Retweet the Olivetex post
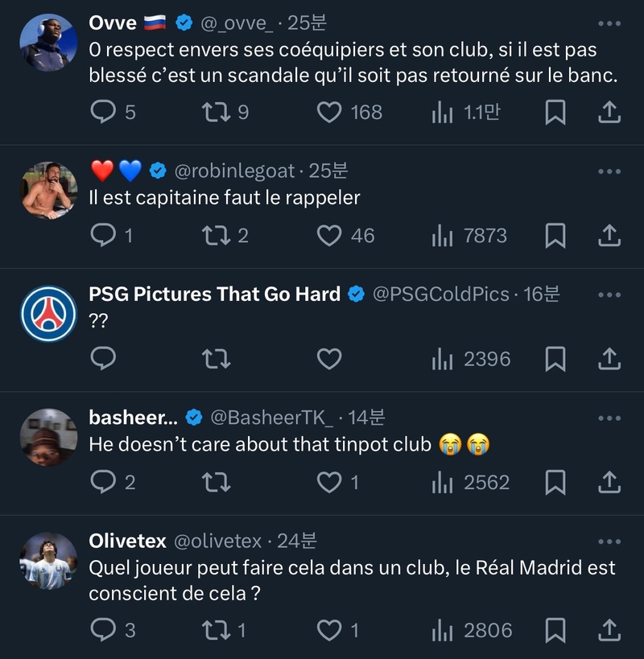Image resolution: width=644 pixels, height=659 pixels. pyautogui.click(x=215, y=629)
